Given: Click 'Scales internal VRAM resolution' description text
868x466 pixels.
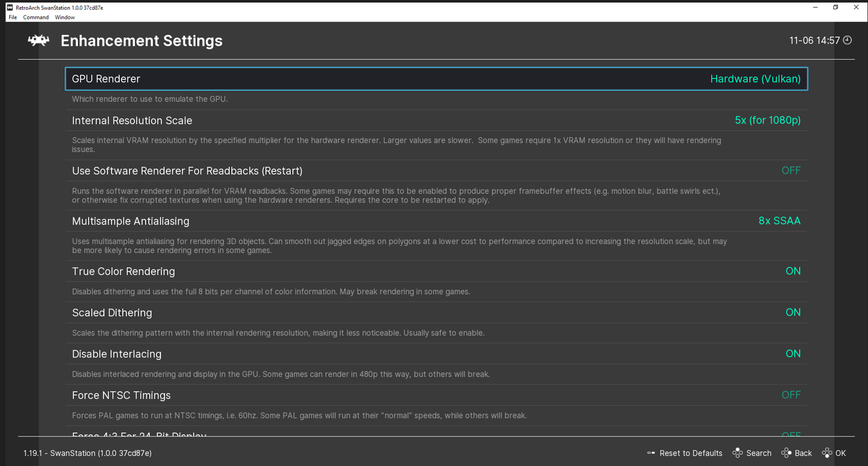Looking at the screenshot, I should click(396, 145).
